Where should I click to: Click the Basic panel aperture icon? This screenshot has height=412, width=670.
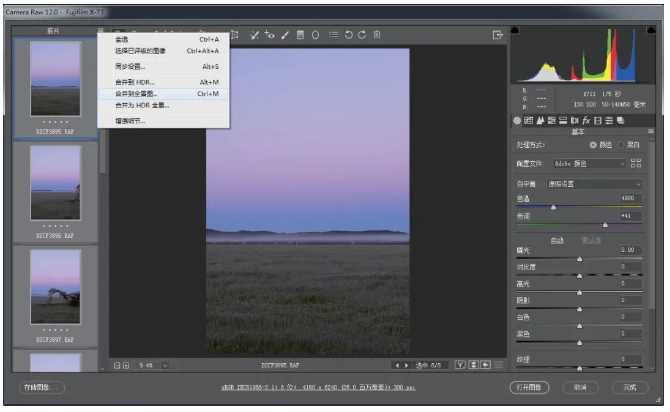(517, 121)
